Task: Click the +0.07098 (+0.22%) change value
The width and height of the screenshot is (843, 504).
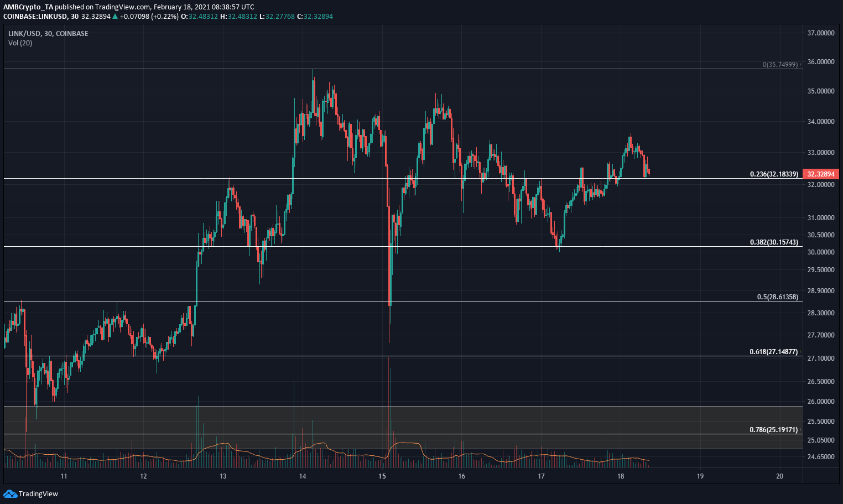Action: (x=149, y=17)
